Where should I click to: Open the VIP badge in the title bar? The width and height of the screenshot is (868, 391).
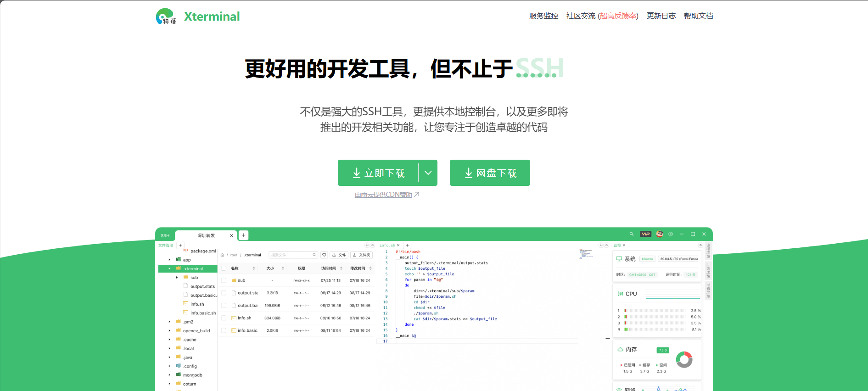tap(645, 234)
